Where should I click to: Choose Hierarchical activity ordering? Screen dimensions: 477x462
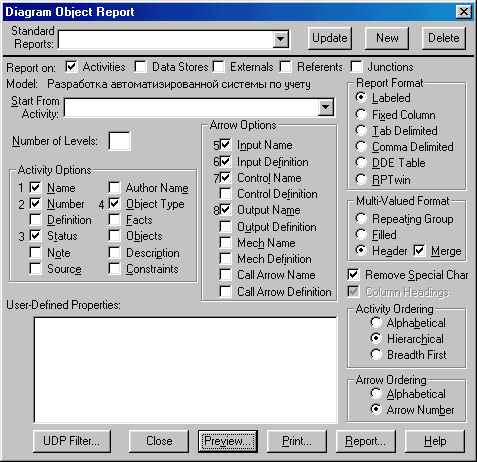(x=376, y=338)
